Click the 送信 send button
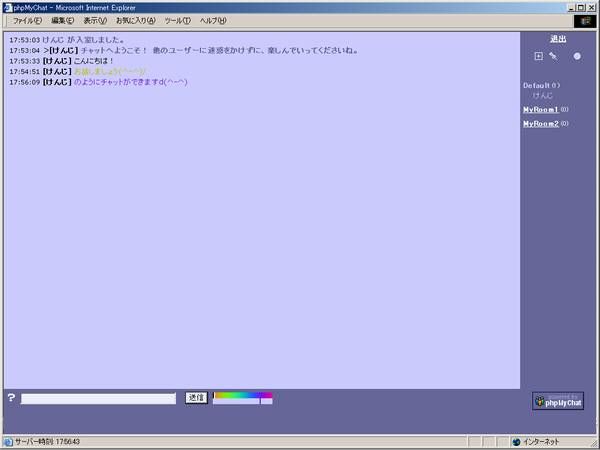Image resolution: width=600 pixels, height=450 pixels. [x=196, y=398]
